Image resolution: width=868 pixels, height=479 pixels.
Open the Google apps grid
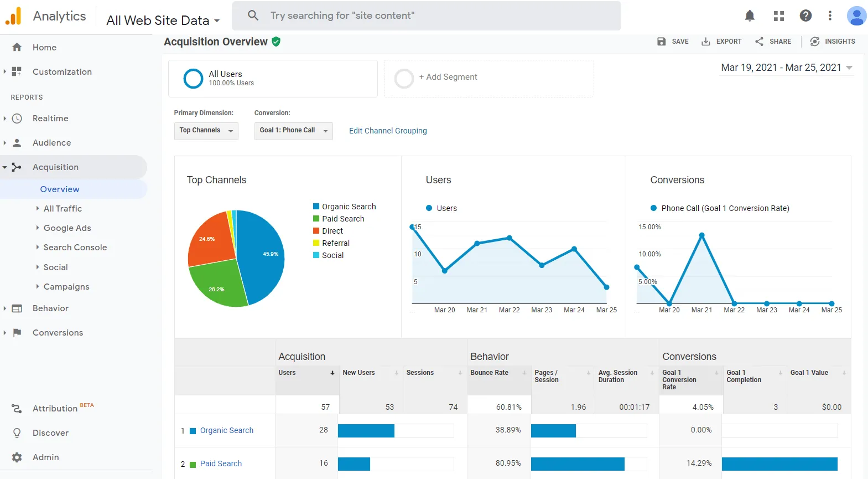click(779, 16)
